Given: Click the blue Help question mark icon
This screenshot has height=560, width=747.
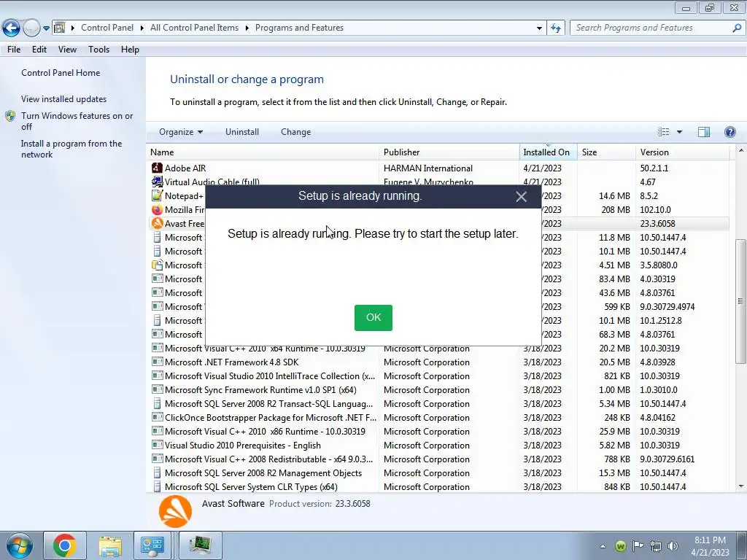Looking at the screenshot, I should pos(729,132).
